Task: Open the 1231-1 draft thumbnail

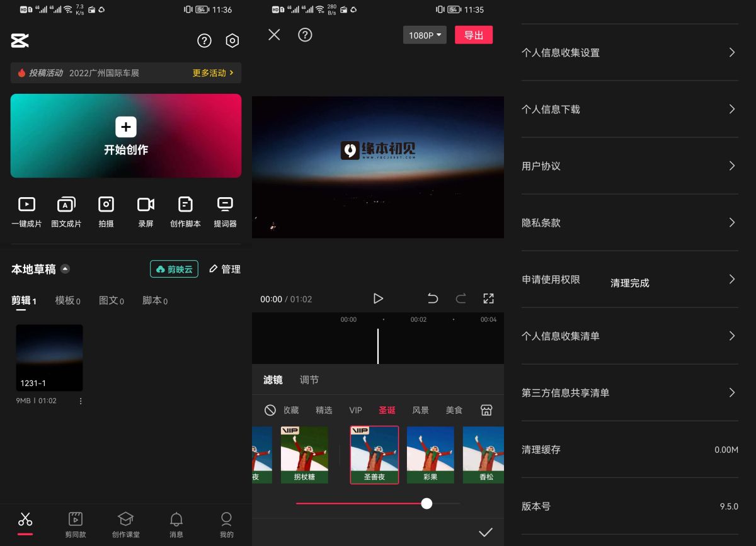Action: click(49, 358)
